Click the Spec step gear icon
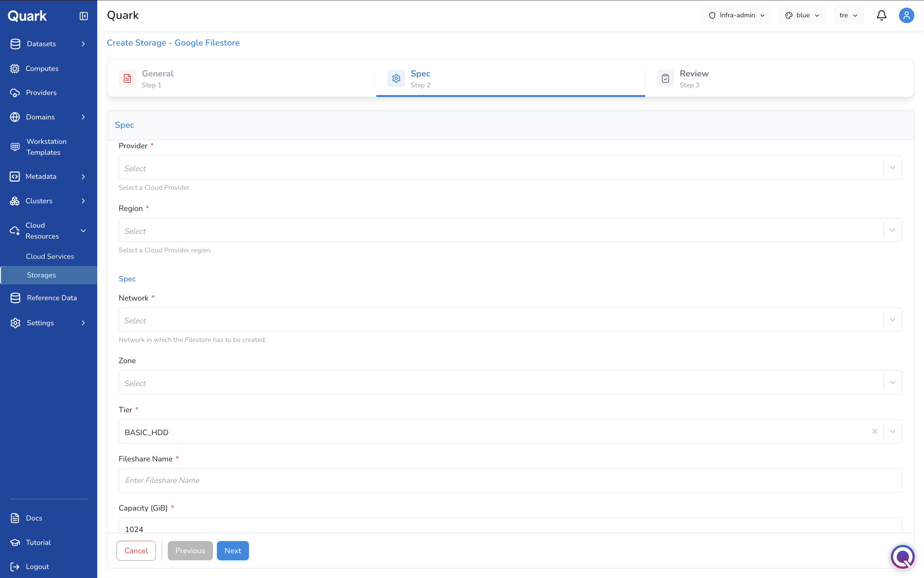The image size is (924, 578). (396, 78)
